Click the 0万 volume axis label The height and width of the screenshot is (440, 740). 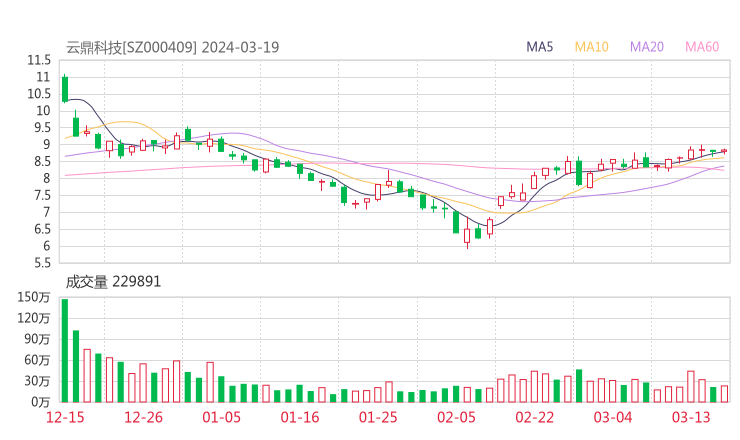(x=40, y=402)
